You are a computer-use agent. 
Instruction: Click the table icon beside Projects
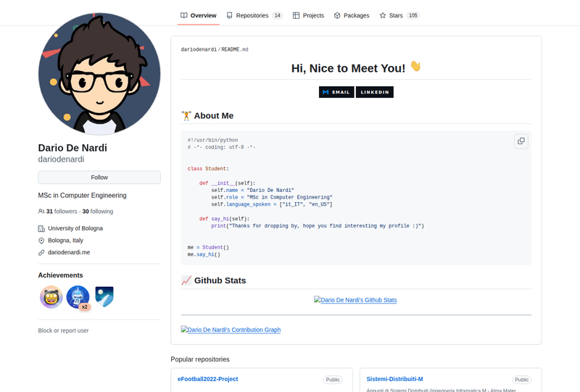tap(296, 15)
